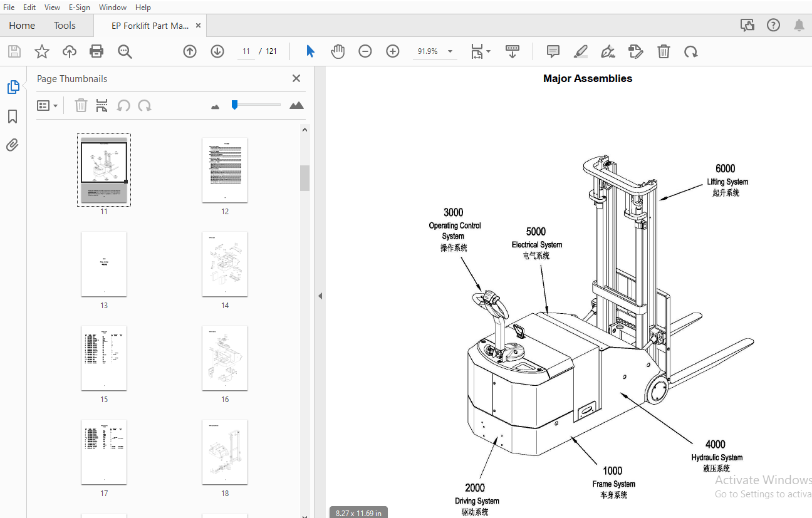Open the View menu
Screen dimensions: 812x518
click(53, 7)
